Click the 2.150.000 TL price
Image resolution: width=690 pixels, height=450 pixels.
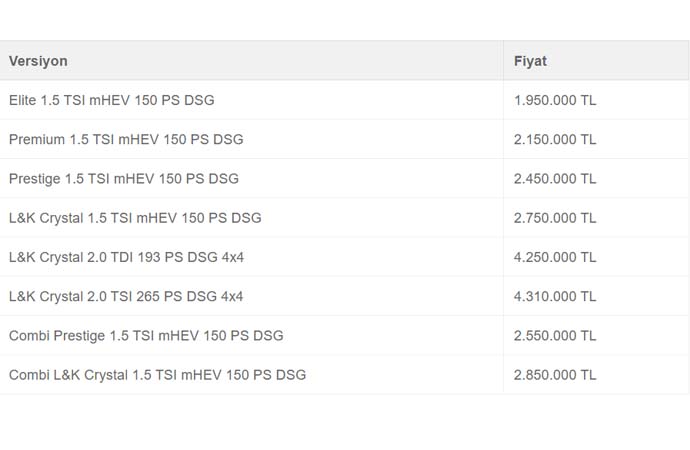pos(555,139)
